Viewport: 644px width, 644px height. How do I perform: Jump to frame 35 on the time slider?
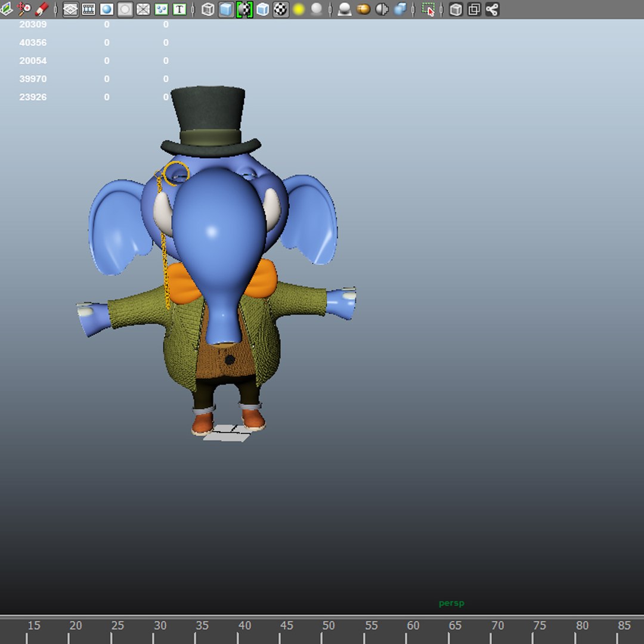tap(202, 626)
